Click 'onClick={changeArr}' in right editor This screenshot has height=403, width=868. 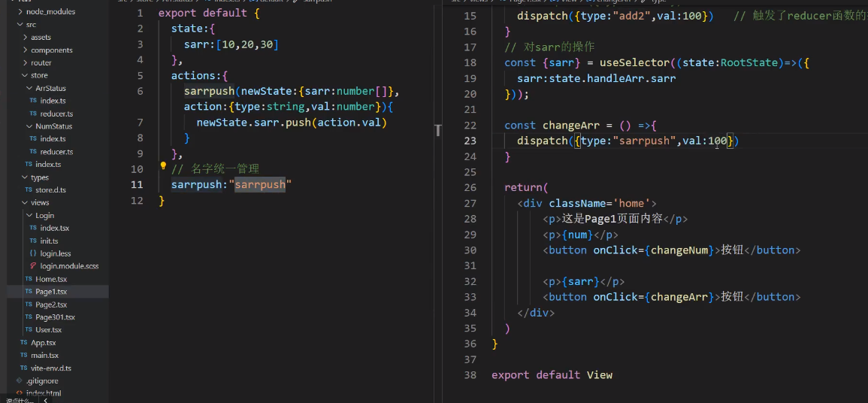(x=655, y=297)
